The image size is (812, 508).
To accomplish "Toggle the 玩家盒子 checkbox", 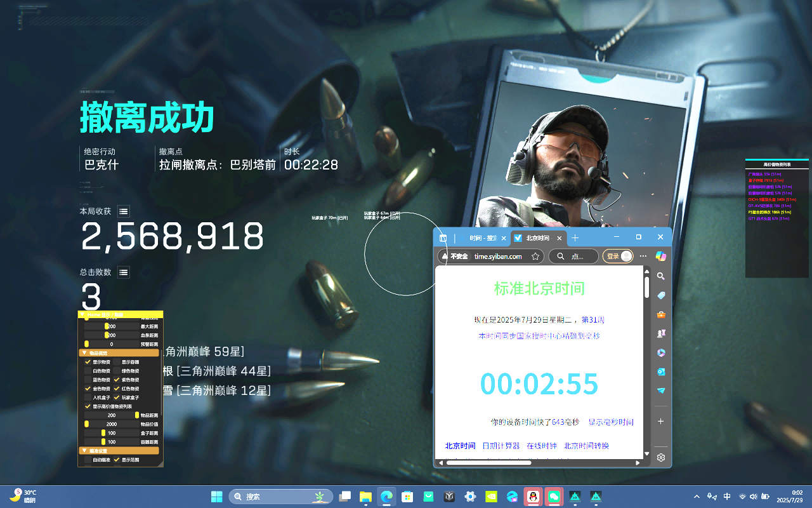I will pos(117,398).
